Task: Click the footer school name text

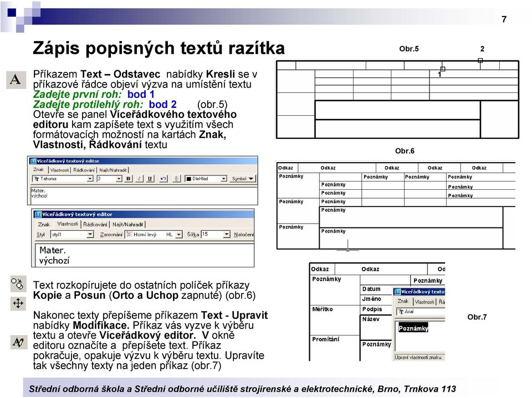Action: pyautogui.click(x=242, y=389)
